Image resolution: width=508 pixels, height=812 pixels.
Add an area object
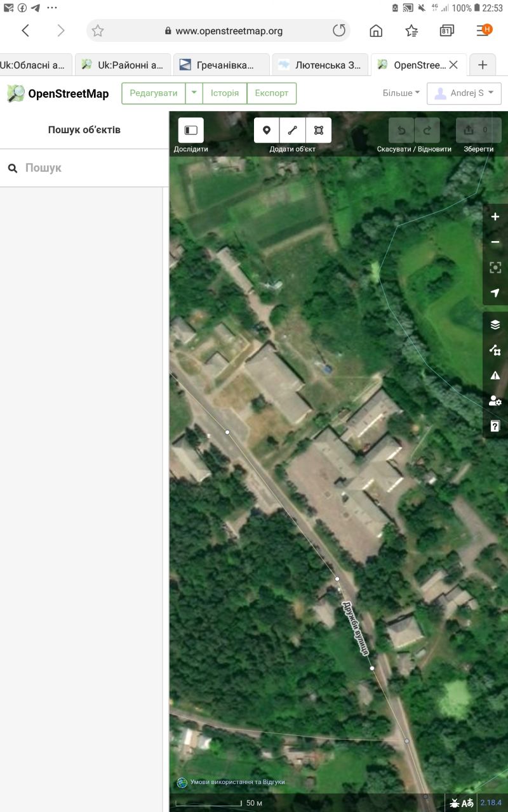319,130
